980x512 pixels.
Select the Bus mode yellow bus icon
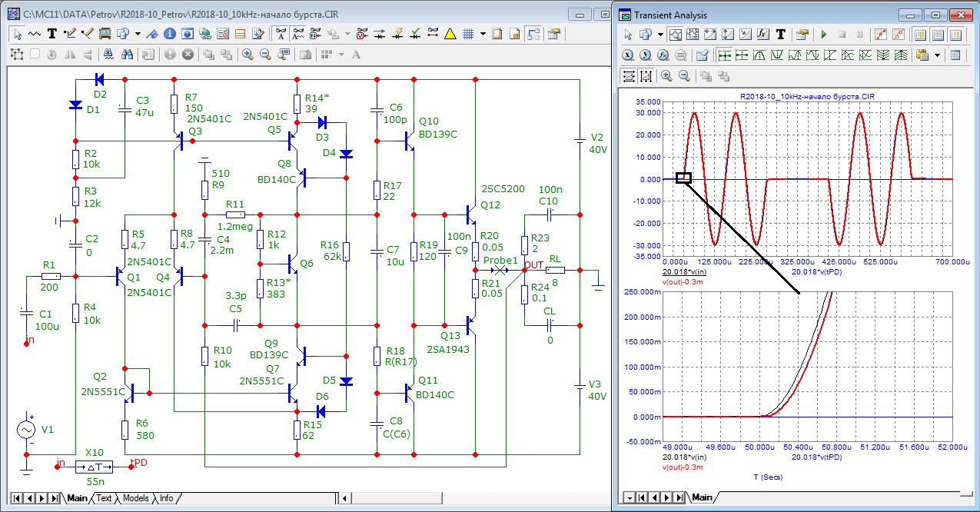pos(105,34)
